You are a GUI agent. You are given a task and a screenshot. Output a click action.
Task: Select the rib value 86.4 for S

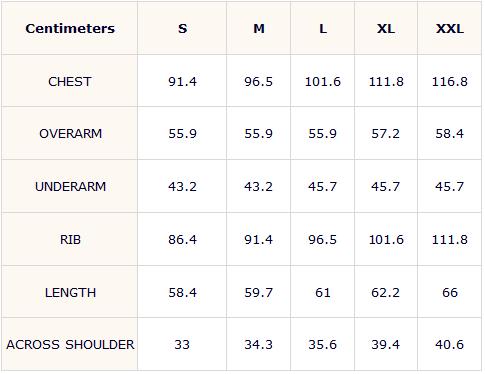click(182, 239)
